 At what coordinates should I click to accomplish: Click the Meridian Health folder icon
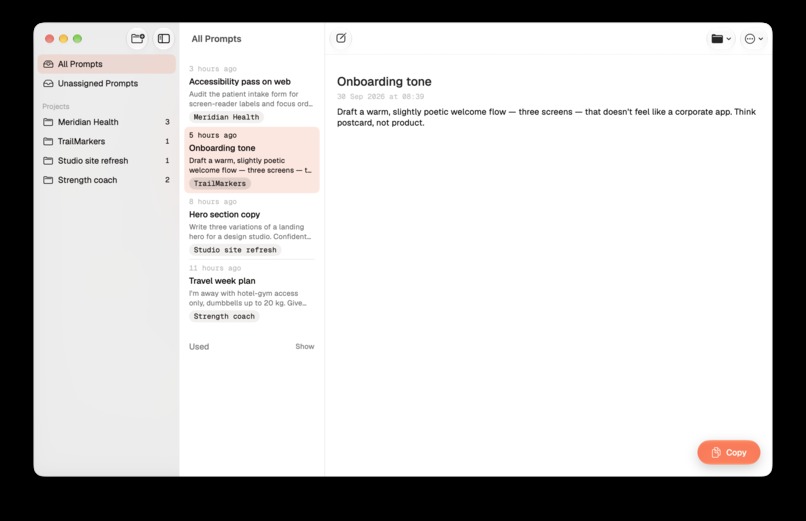point(48,122)
